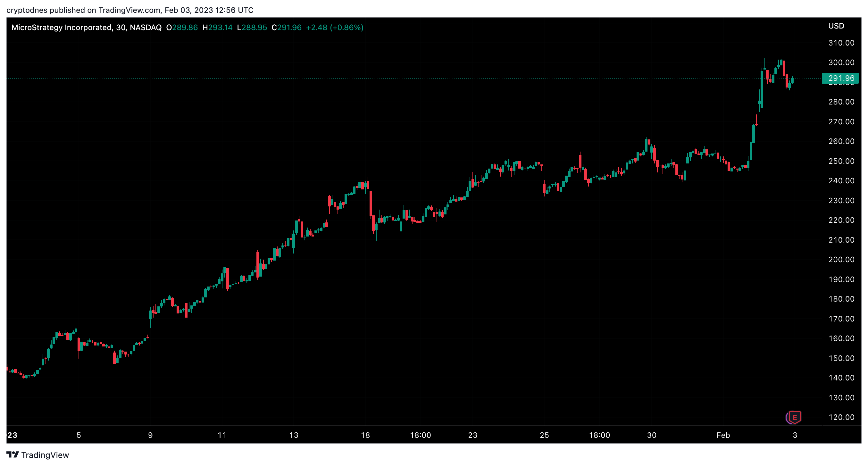Click the '18' date on time axis
Image resolution: width=868 pixels, height=466 pixels.
365,435
